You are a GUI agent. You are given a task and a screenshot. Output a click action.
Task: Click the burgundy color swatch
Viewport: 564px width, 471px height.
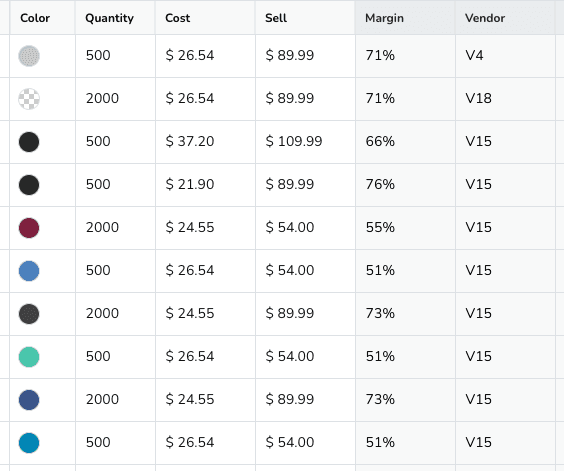point(29,228)
